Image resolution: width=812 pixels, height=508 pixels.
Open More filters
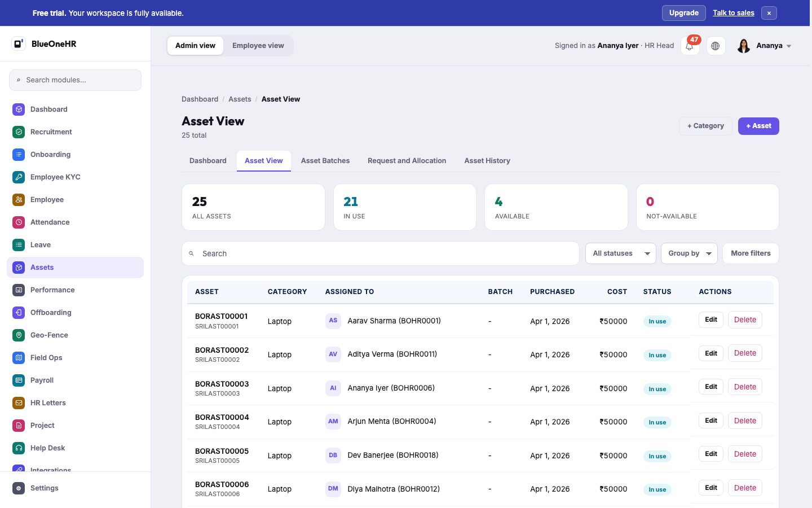tap(751, 253)
